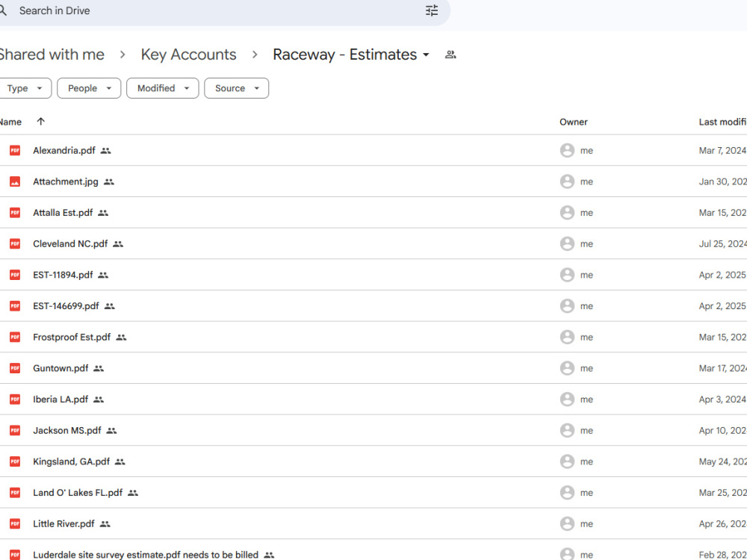Click the PDF icon for Land O' Lakes FL.pdf
Screen dimensions: 747x560
point(15,492)
